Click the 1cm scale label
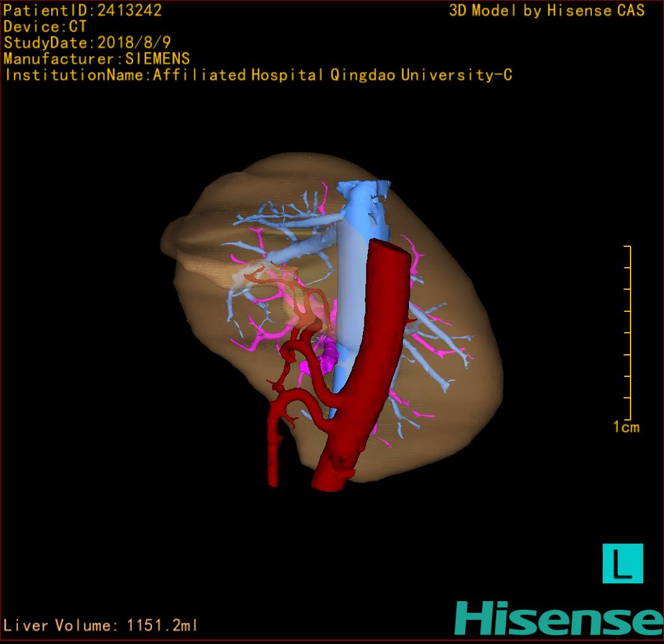 tap(626, 427)
